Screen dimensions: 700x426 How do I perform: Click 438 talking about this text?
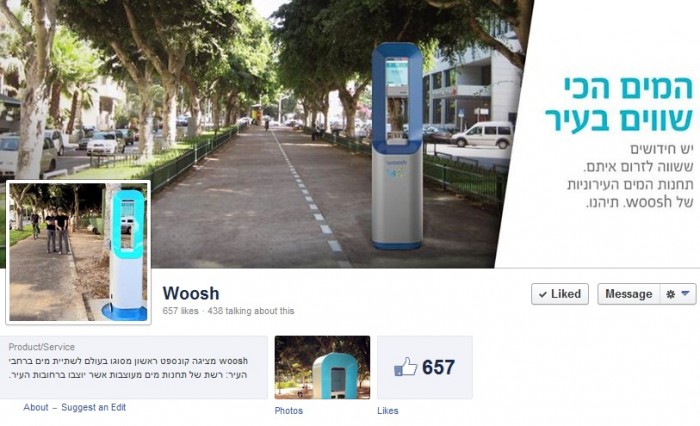pyautogui.click(x=251, y=311)
